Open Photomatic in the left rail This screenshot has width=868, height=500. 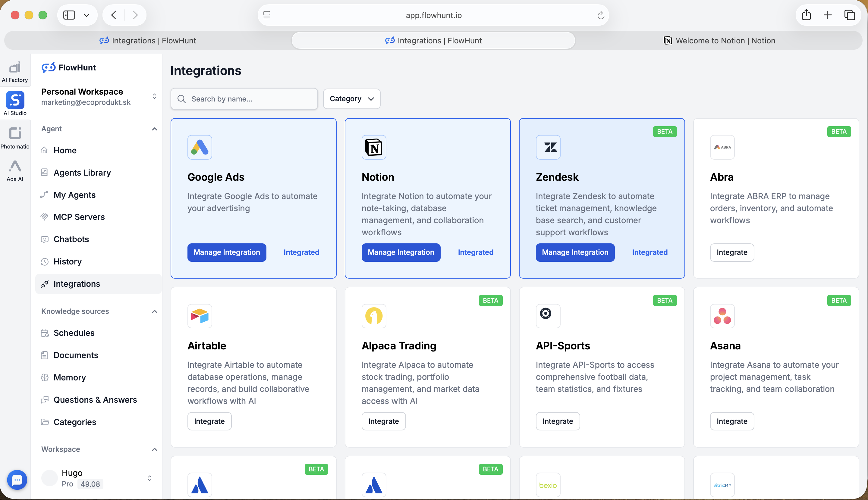15,138
